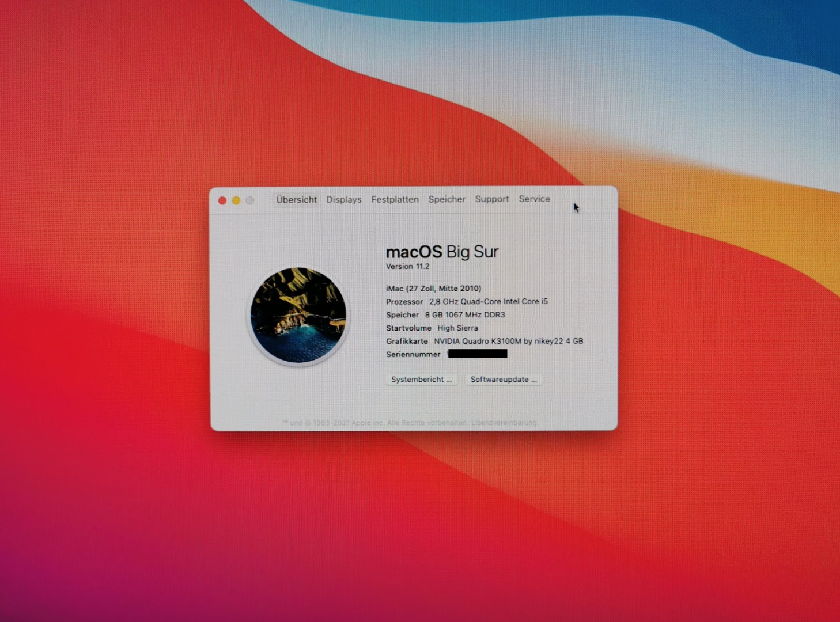The width and height of the screenshot is (840, 622).
Task: Open the Displays tab
Action: (344, 200)
